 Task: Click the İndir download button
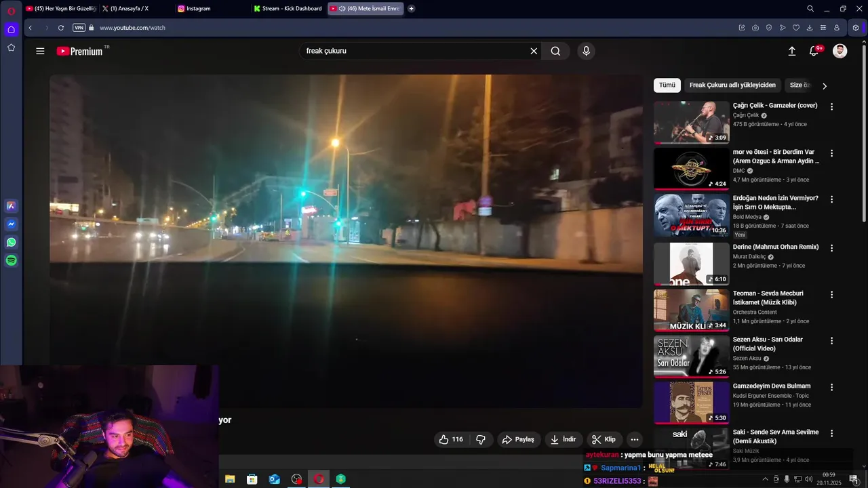(563, 439)
